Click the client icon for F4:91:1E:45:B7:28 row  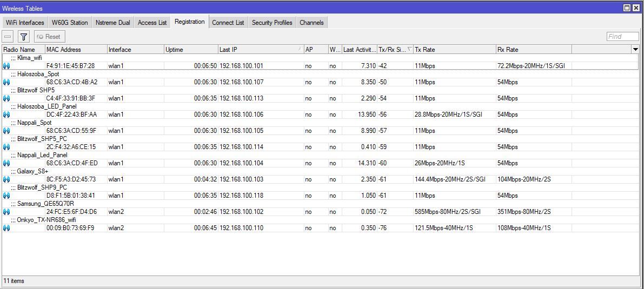(6, 66)
